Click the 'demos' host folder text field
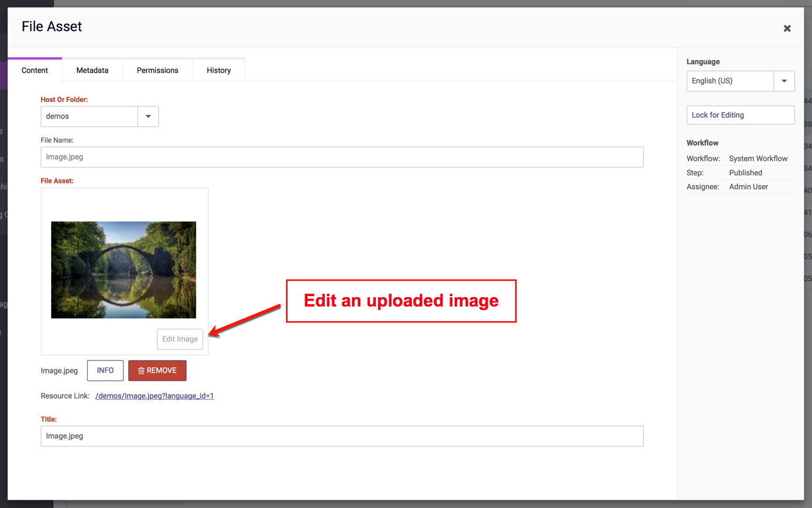 click(x=89, y=117)
